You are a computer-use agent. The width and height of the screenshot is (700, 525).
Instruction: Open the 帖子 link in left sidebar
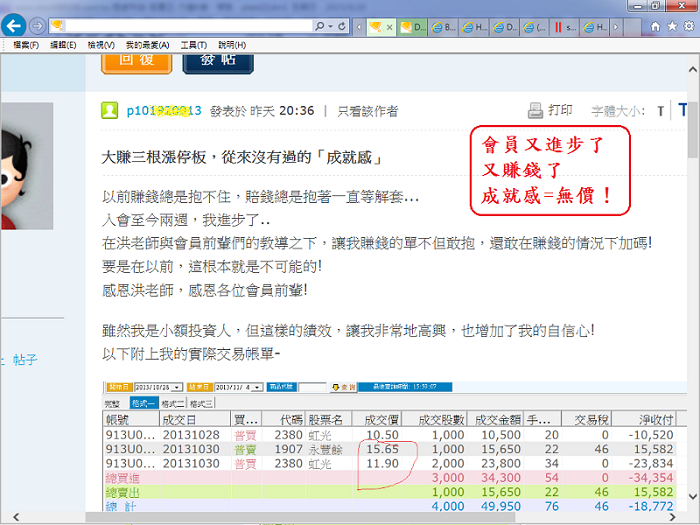click(25, 360)
